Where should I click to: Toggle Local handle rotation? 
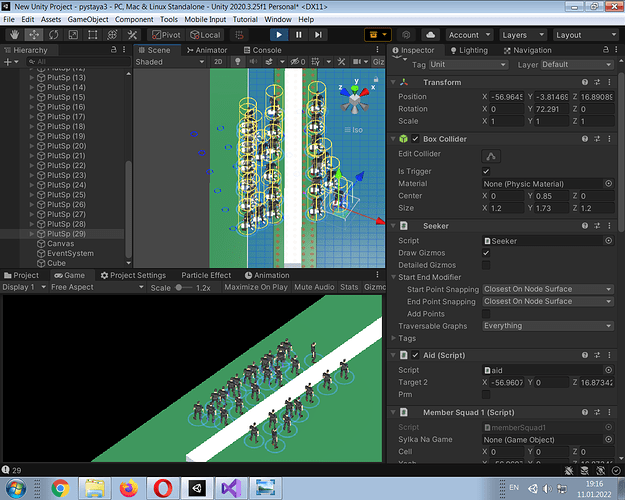click(x=205, y=35)
